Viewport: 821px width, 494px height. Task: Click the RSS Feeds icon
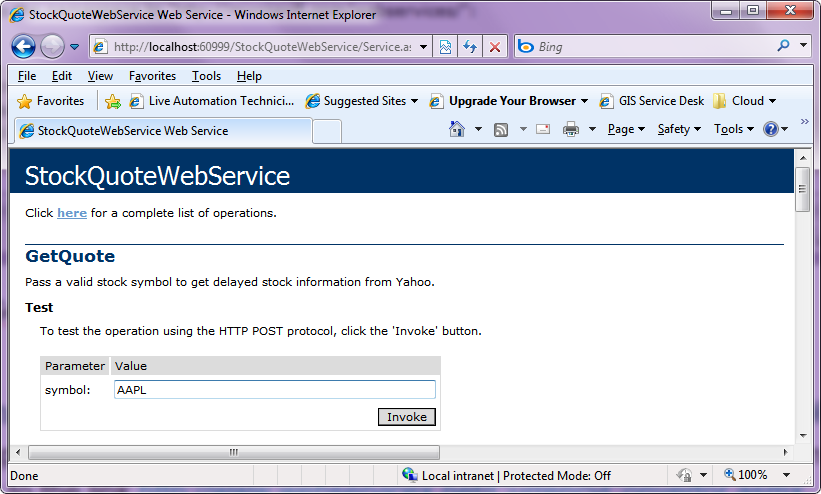point(501,129)
